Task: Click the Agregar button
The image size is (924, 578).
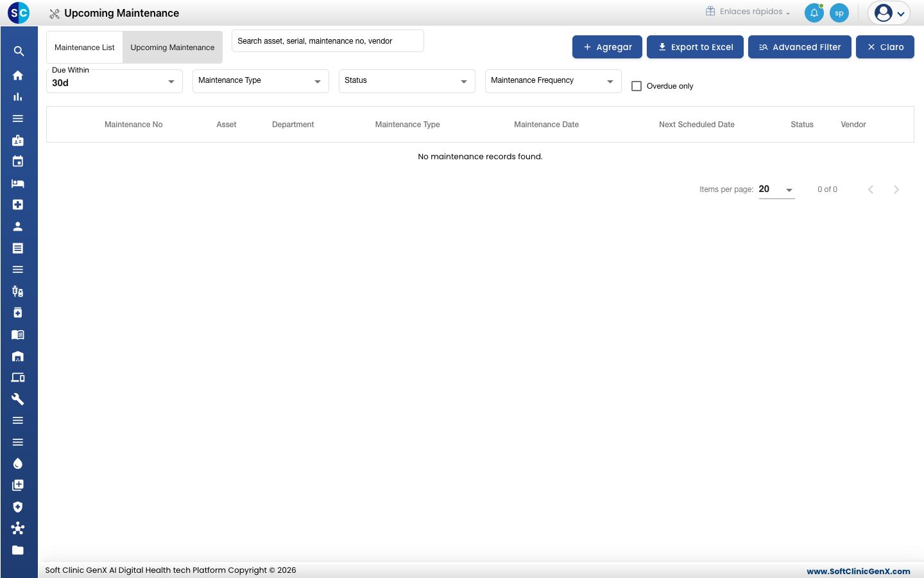Action: [x=607, y=47]
